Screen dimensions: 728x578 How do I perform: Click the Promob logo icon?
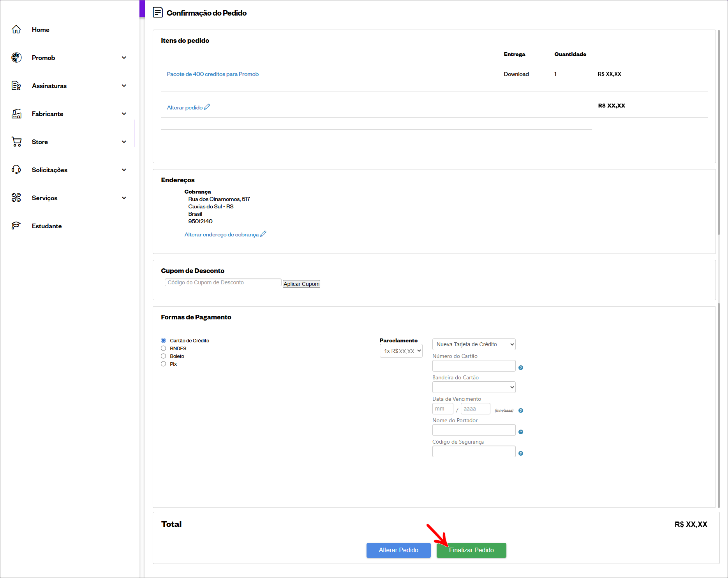16,58
